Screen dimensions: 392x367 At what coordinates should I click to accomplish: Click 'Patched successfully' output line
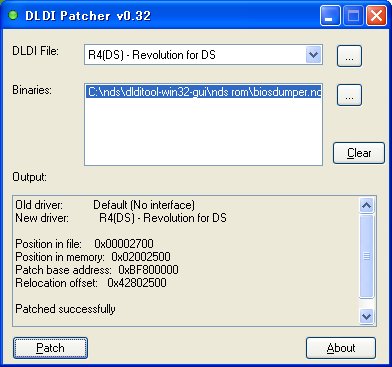point(65,309)
